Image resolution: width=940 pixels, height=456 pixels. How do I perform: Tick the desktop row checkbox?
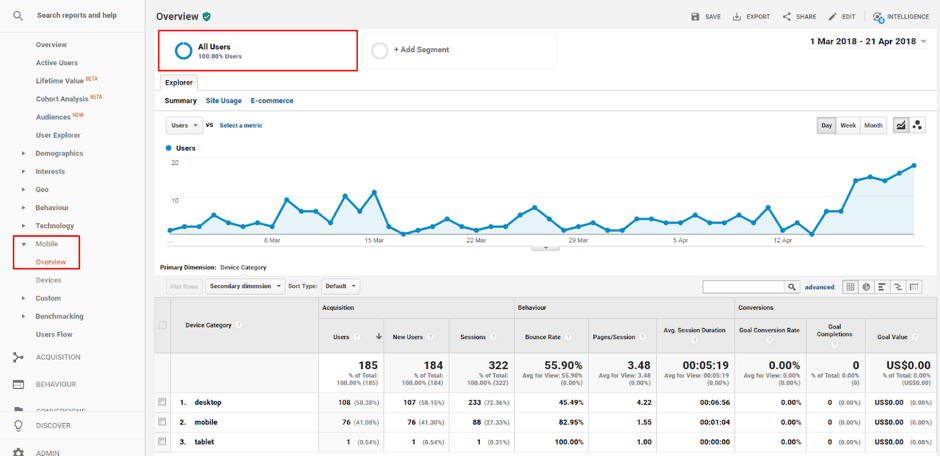click(162, 402)
